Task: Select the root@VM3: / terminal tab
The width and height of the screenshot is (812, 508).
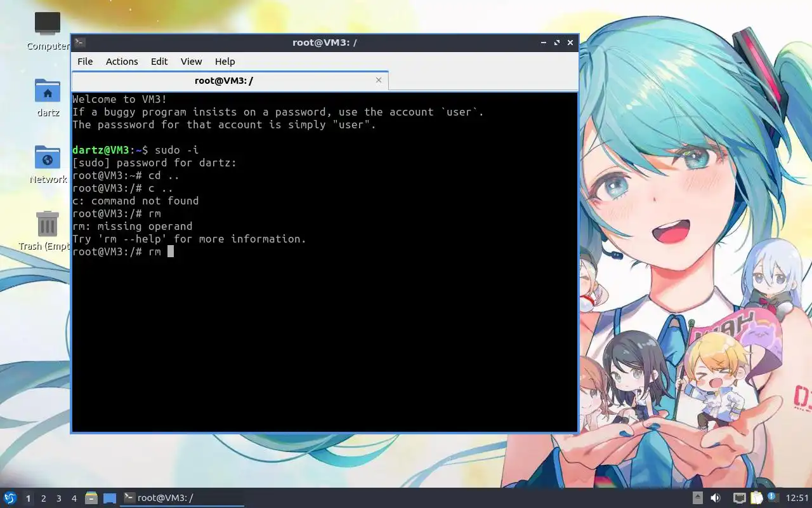Action: [230, 81]
